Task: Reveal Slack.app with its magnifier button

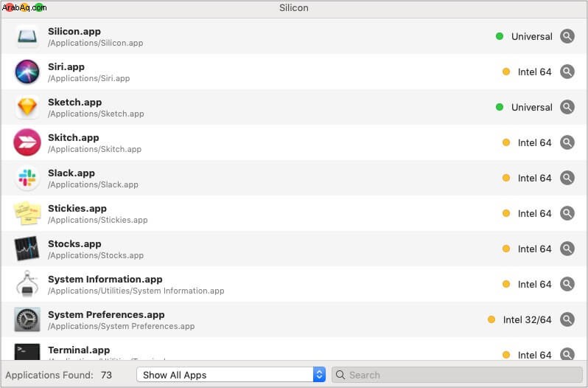Action: click(x=567, y=178)
